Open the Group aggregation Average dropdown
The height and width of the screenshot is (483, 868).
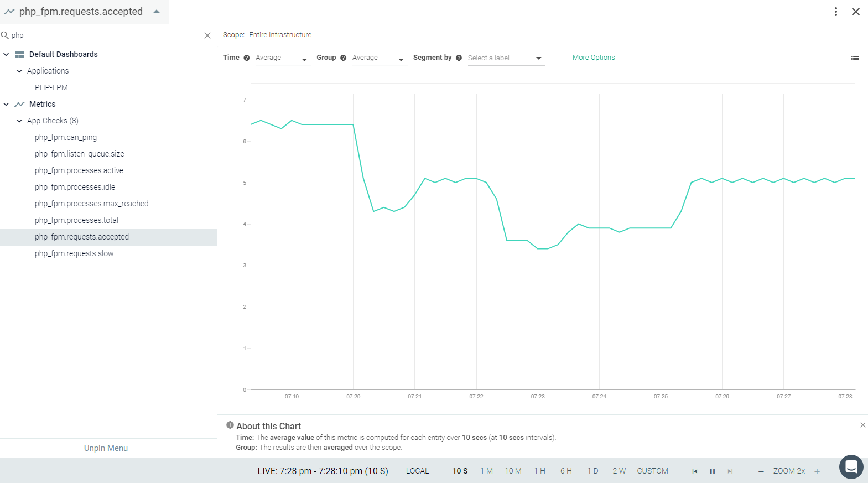[x=380, y=58]
